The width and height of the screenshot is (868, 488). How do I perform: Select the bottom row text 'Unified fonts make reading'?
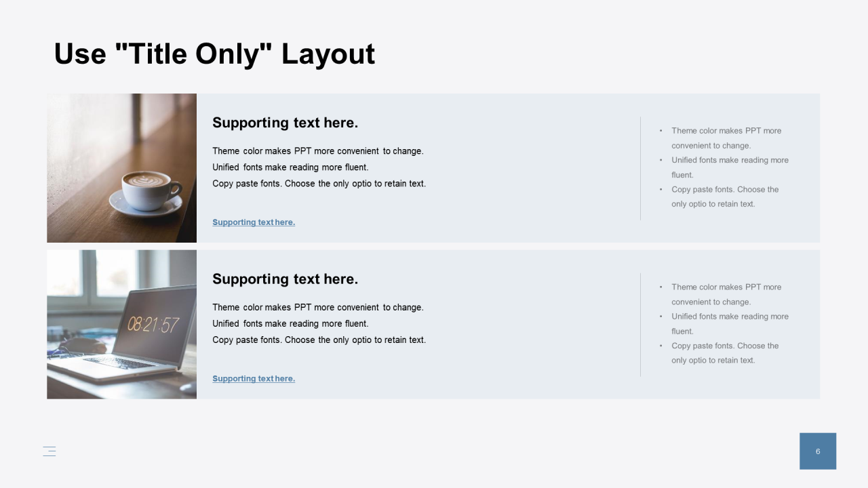point(275,324)
